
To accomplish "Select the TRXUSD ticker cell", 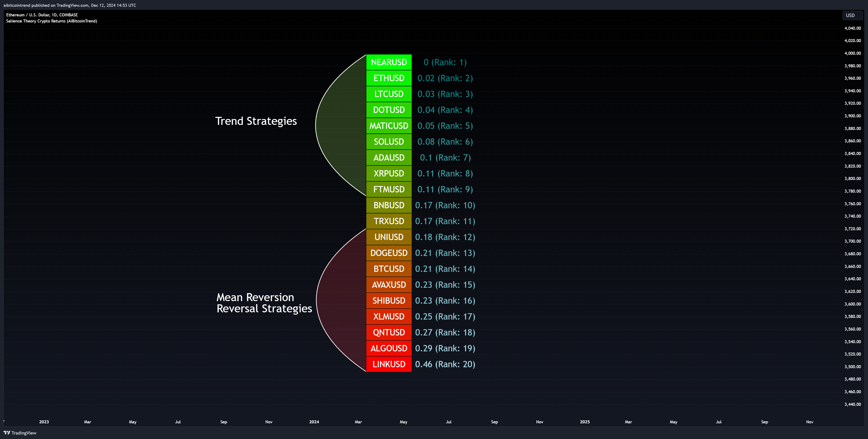I will [389, 221].
